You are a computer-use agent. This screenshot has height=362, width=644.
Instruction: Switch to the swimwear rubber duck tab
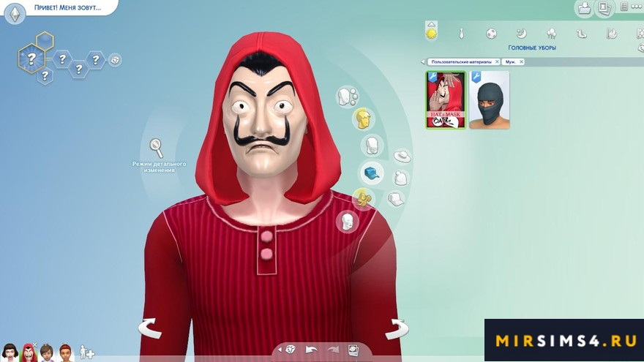(x=581, y=34)
